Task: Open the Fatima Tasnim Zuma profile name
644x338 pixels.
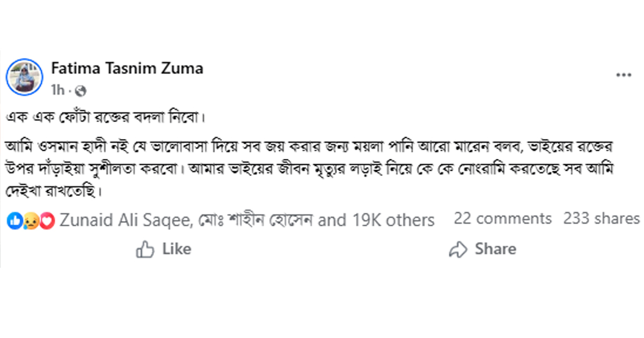Action: pos(127,69)
